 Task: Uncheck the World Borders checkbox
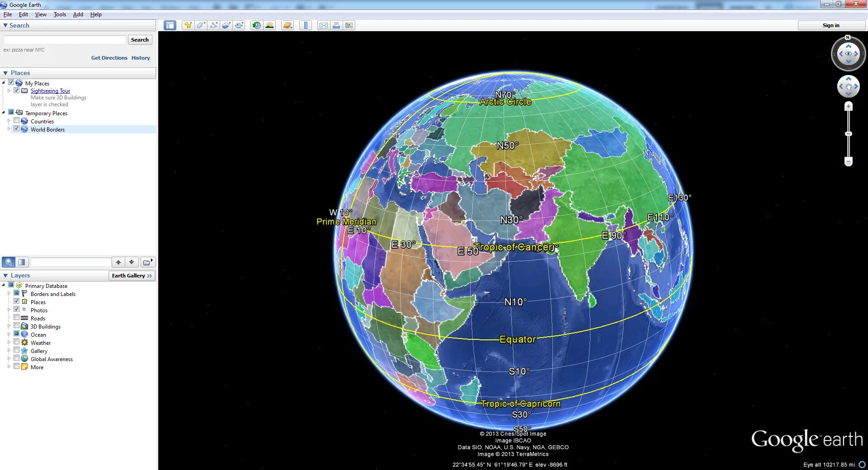[x=17, y=129]
